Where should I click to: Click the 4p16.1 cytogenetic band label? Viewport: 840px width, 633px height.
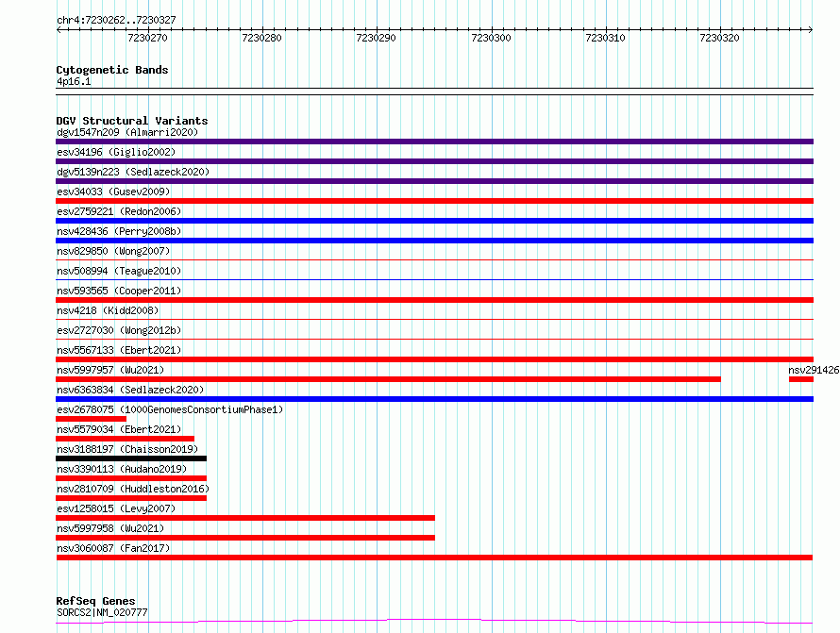[74, 81]
